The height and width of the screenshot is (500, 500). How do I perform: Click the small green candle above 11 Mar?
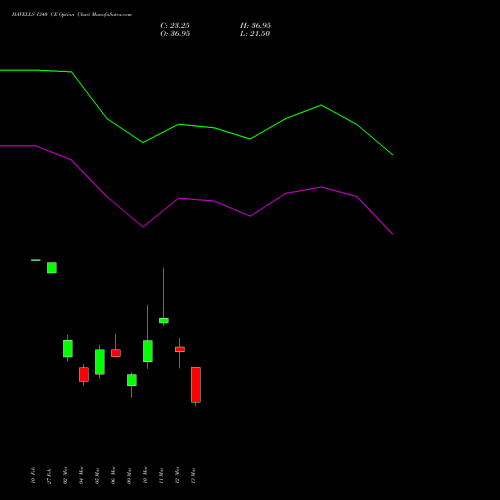164,321
